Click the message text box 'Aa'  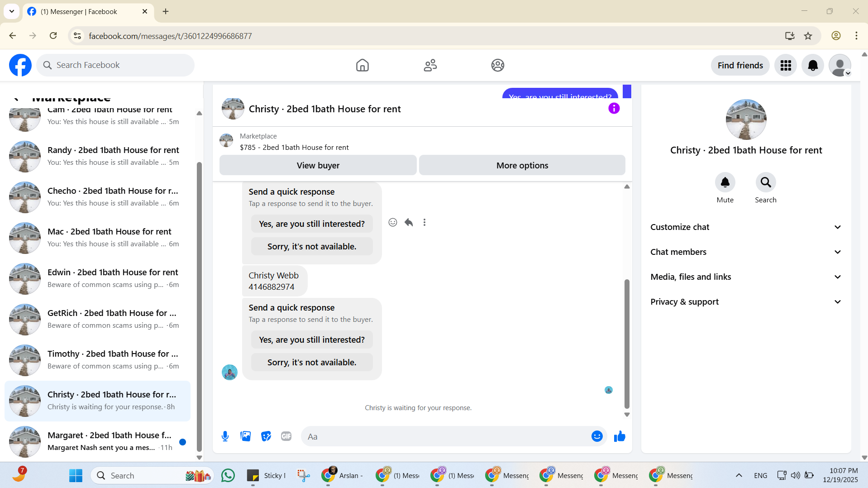click(x=446, y=436)
